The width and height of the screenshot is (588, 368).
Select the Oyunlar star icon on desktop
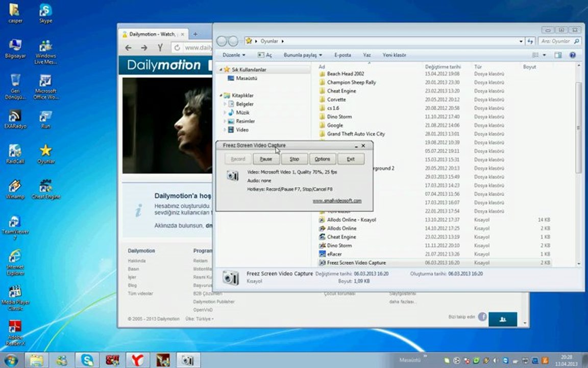pos(45,153)
